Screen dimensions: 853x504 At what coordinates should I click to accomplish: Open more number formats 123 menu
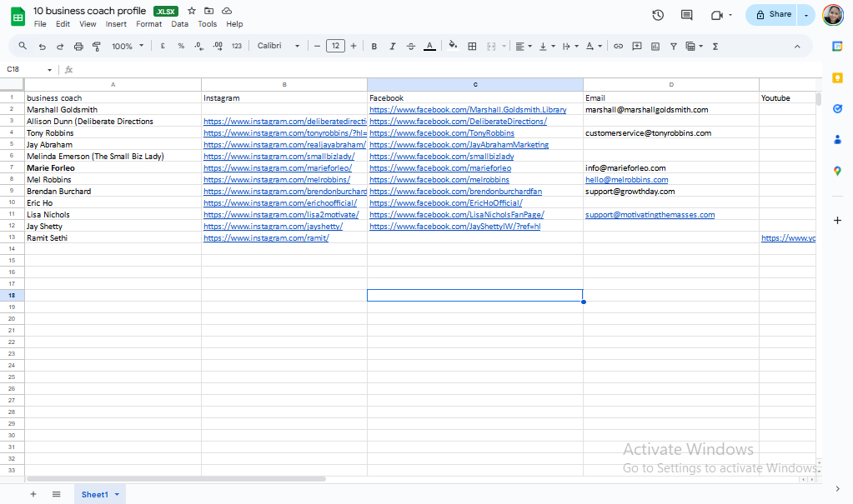pos(236,46)
